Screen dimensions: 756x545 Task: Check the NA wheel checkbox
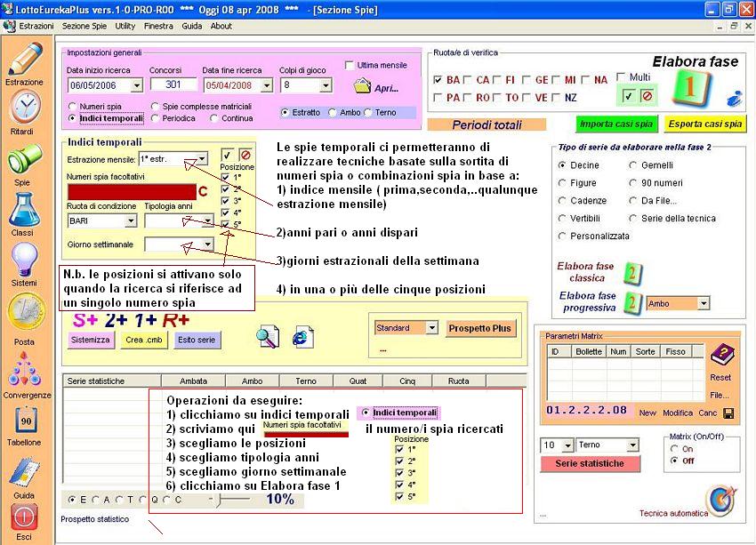coord(586,80)
